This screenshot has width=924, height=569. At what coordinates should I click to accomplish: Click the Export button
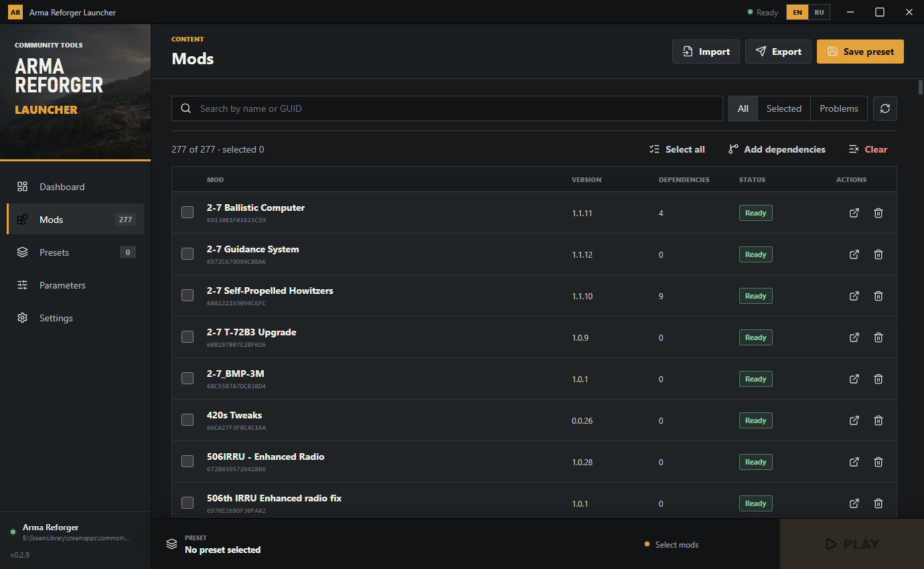pyautogui.click(x=778, y=52)
